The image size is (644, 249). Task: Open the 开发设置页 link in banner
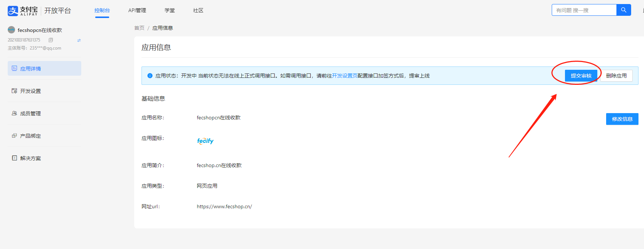345,76
